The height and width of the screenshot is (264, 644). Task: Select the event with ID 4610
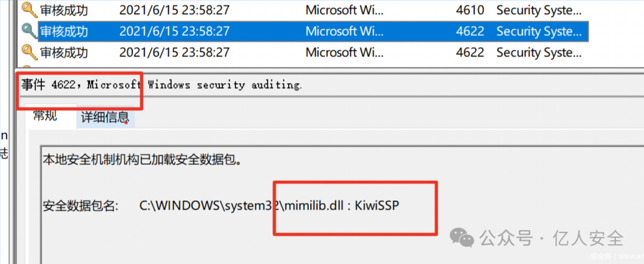coord(303,10)
